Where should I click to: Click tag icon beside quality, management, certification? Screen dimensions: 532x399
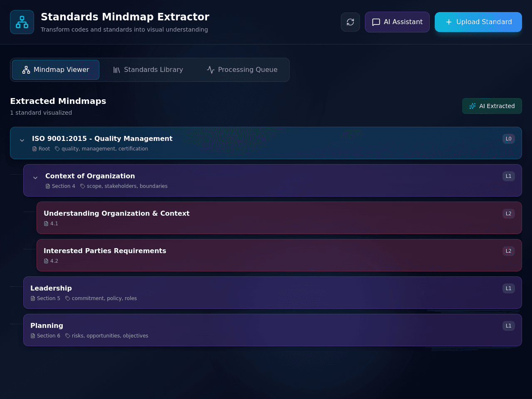click(x=57, y=149)
